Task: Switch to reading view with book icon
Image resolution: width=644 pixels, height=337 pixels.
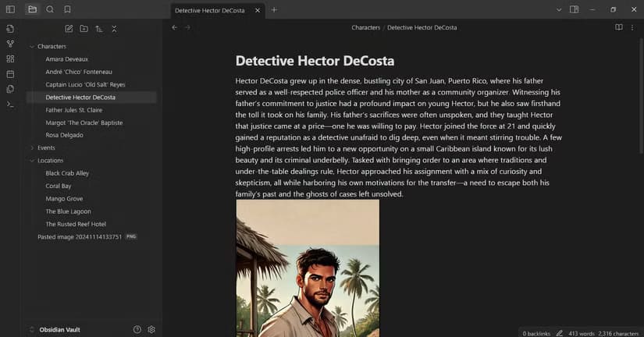Action: pyautogui.click(x=619, y=27)
